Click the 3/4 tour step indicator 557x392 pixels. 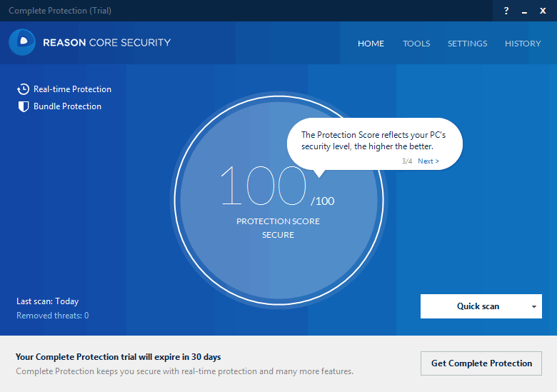coord(407,161)
